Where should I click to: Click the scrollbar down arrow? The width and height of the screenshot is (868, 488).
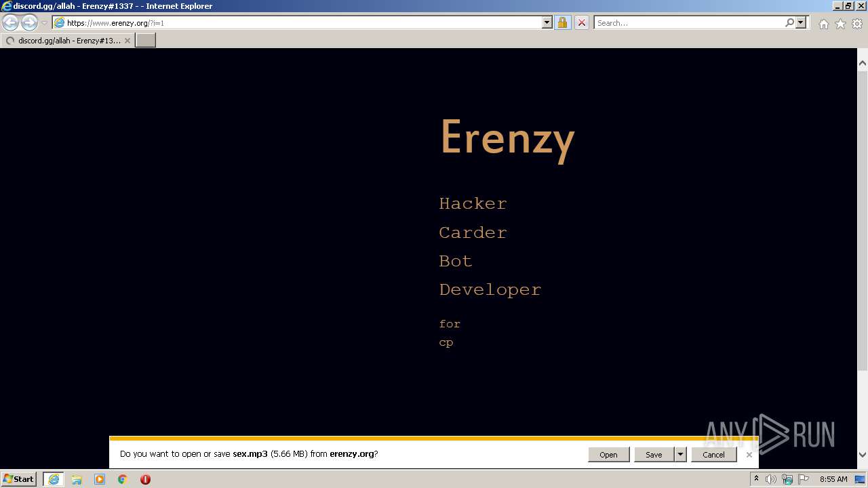pos(863,455)
